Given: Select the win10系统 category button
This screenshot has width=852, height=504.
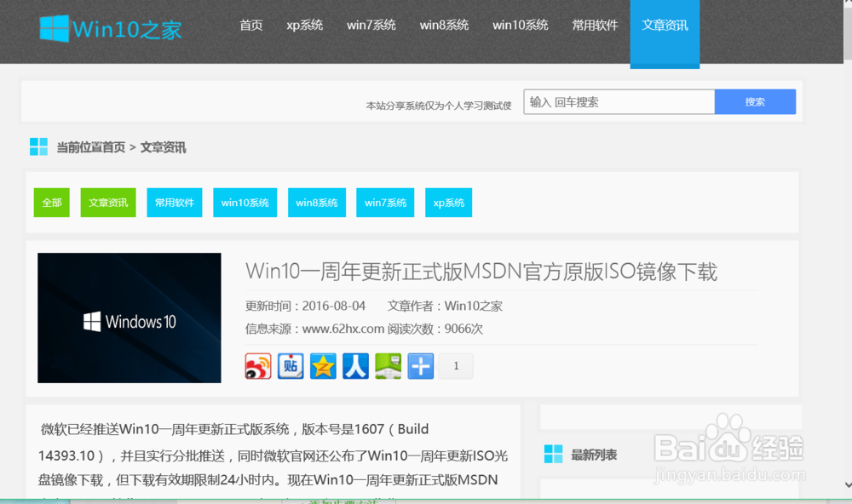Looking at the screenshot, I should (245, 203).
